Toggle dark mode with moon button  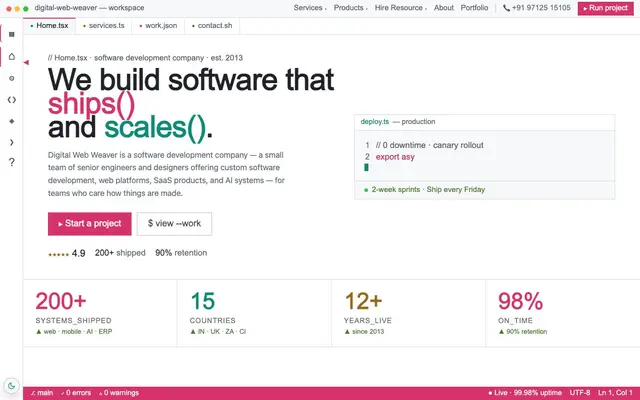coord(11,385)
